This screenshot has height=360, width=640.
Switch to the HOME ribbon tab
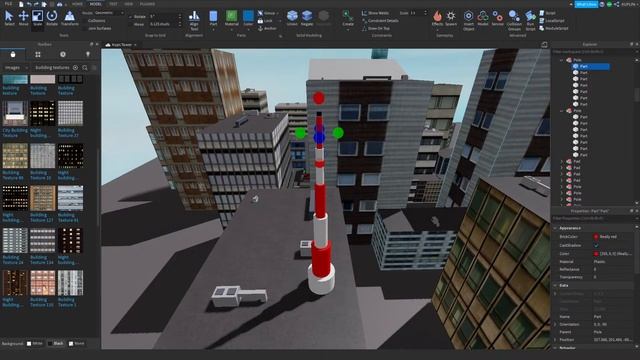click(77, 4)
